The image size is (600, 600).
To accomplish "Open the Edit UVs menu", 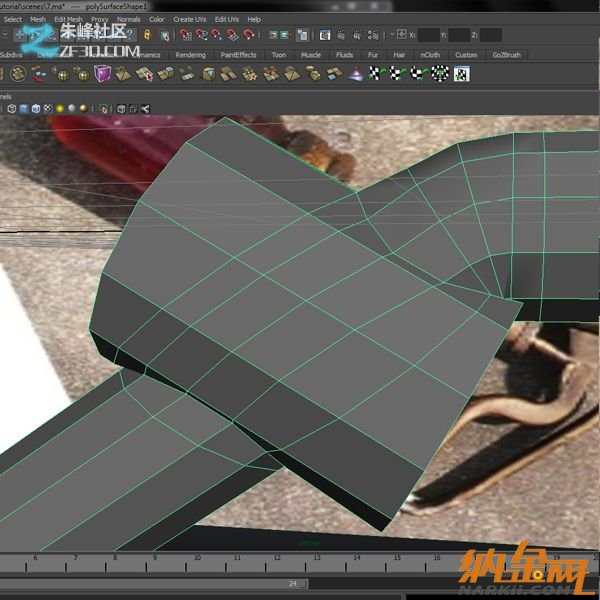I will coord(227,20).
